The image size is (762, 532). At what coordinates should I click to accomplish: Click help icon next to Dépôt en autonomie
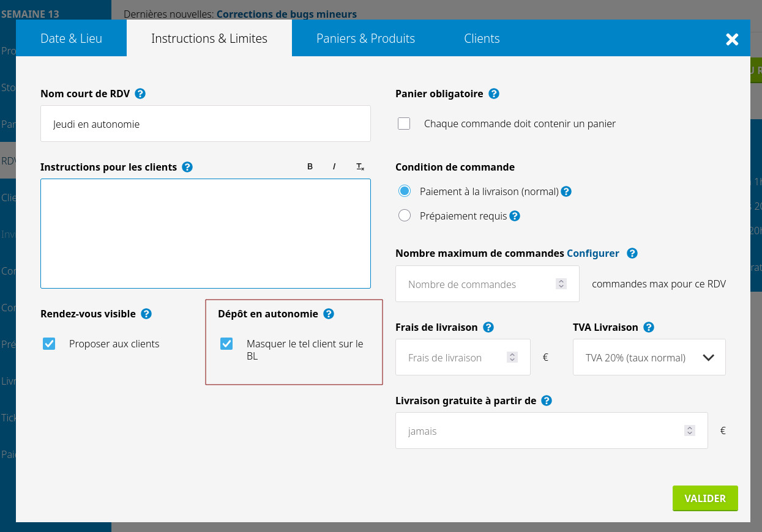click(x=329, y=314)
